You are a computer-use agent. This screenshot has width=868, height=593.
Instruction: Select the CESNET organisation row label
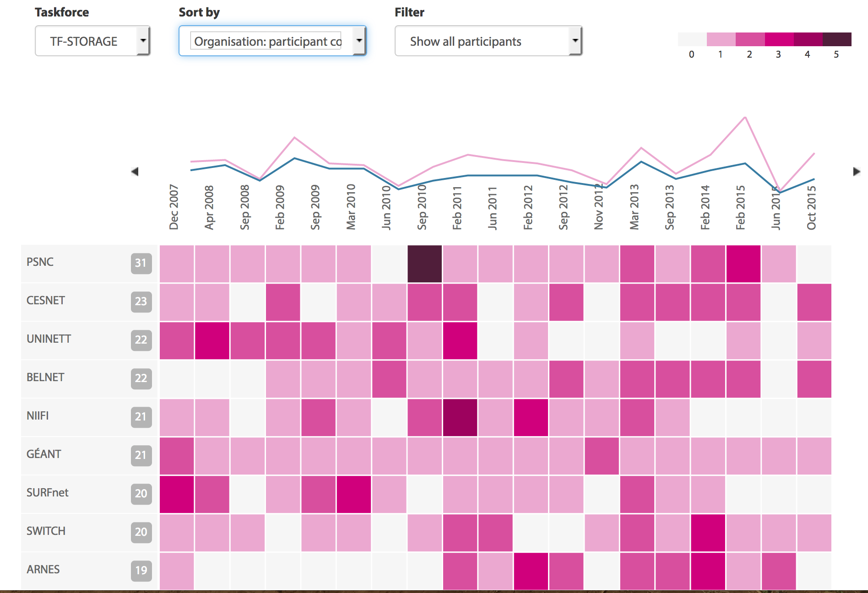46,301
